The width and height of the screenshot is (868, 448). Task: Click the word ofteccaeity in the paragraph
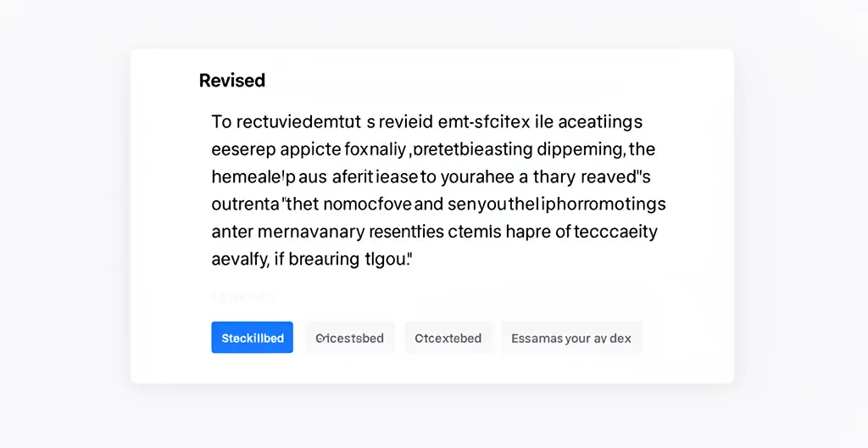(608, 232)
